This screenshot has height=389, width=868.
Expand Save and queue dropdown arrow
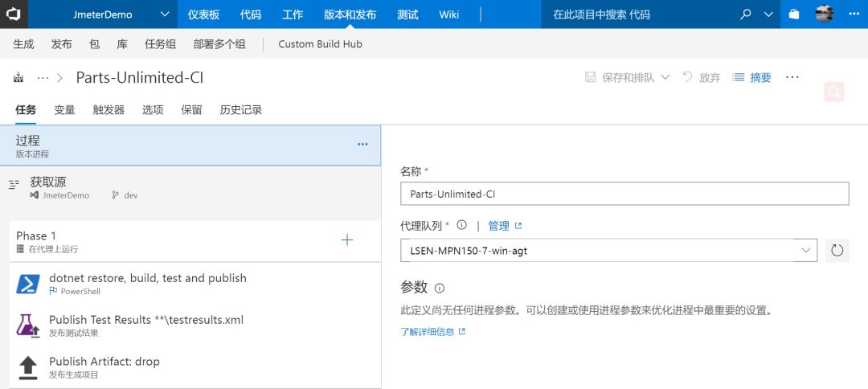(x=665, y=77)
